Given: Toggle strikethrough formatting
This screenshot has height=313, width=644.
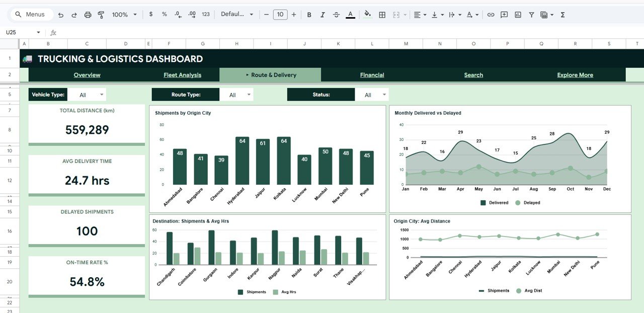Looking at the screenshot, I should [x=336, y=15].
